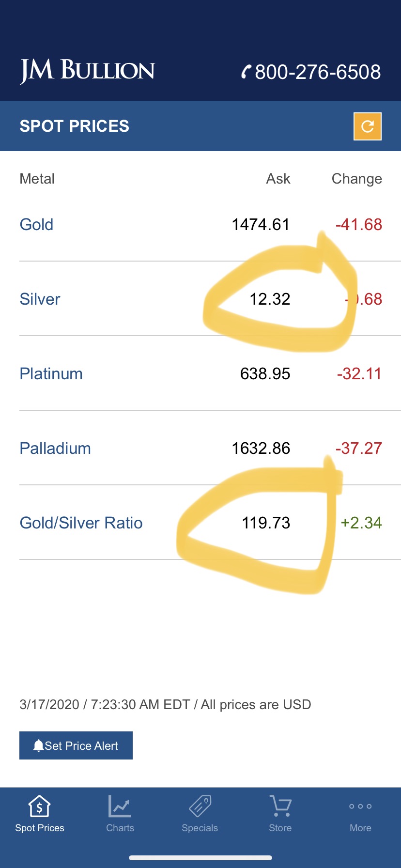Tap the Silver ask price 12.32

pyautogui.click(x=270, y=299)
